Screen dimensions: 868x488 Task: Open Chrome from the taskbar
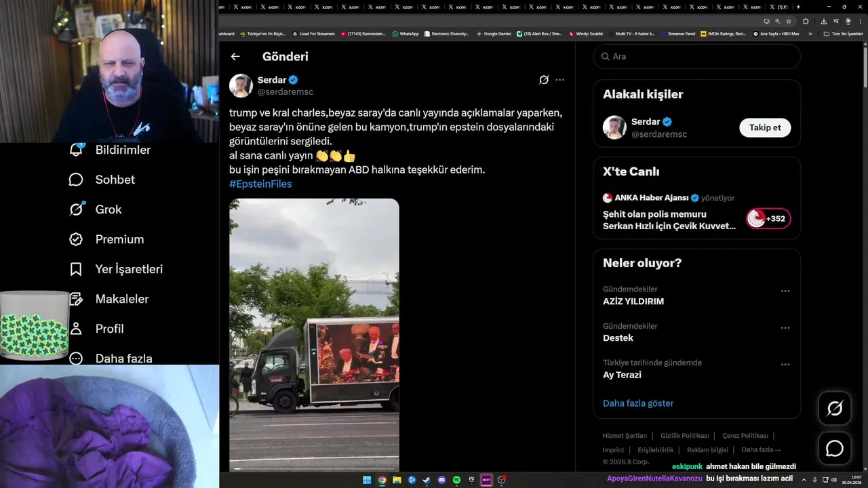382,480
